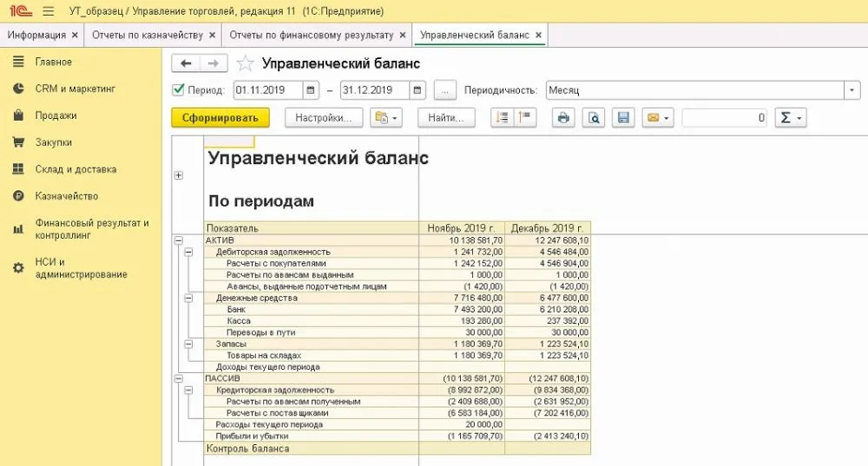Image resolution: width=868 pixels, height=466 pixels.
Task: Open the Настройки... button
Action: 323,118
